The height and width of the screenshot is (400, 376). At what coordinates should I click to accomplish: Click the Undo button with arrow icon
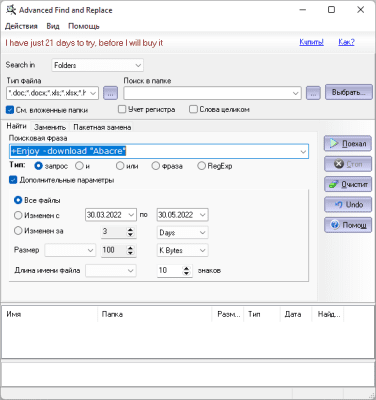click(x=348, y=204)
